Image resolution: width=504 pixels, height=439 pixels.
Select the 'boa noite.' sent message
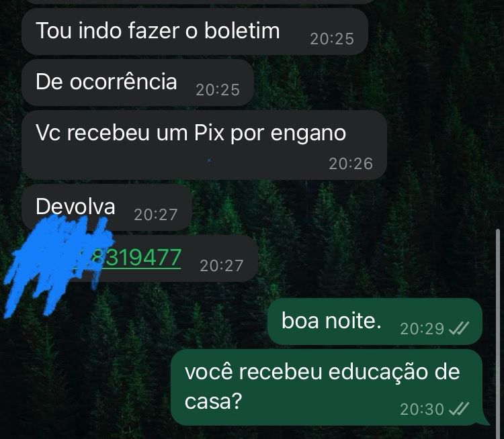click(375, 322)
